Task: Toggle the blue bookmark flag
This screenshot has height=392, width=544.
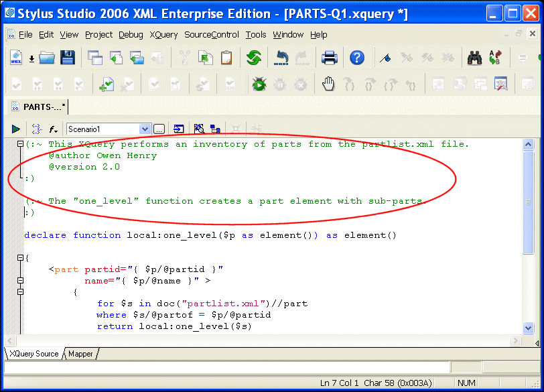Action: point(385,58)
